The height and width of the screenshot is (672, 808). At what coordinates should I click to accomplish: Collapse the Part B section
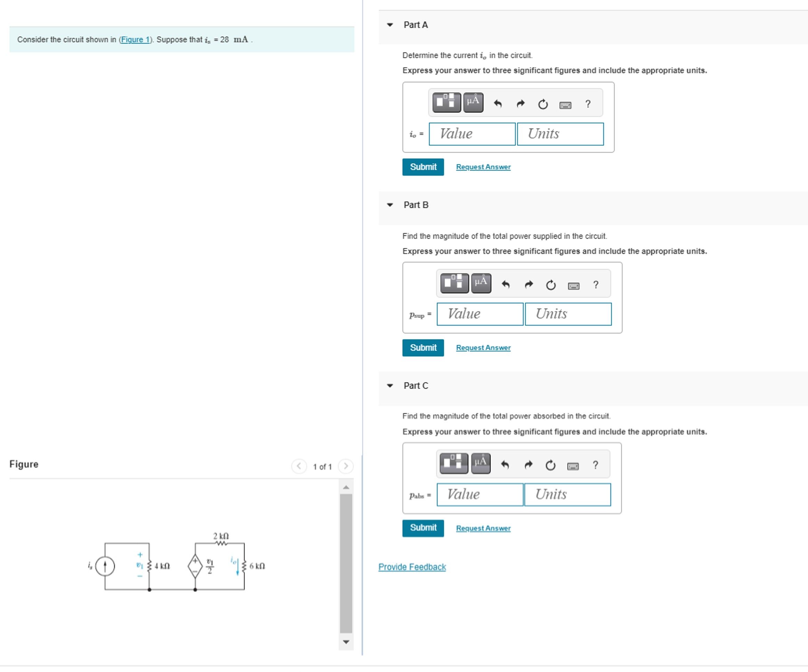point(390,205)
